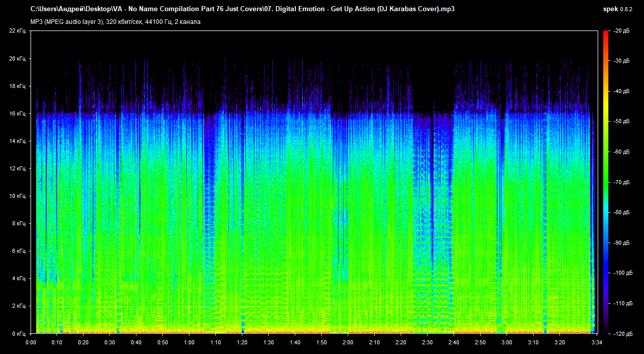
Task: Click the 6 кГц axis label
Action: click(18, 251)
